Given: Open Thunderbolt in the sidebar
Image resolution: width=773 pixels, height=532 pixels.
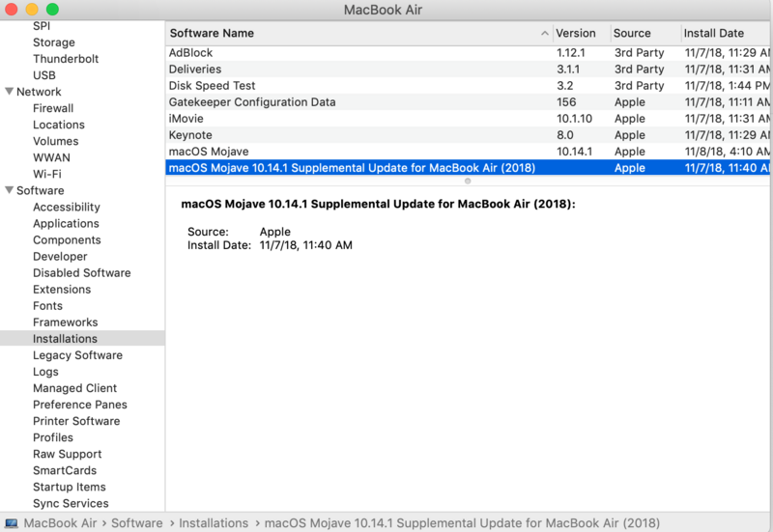Looking at the screenshot, I should (x=66, y=59).
